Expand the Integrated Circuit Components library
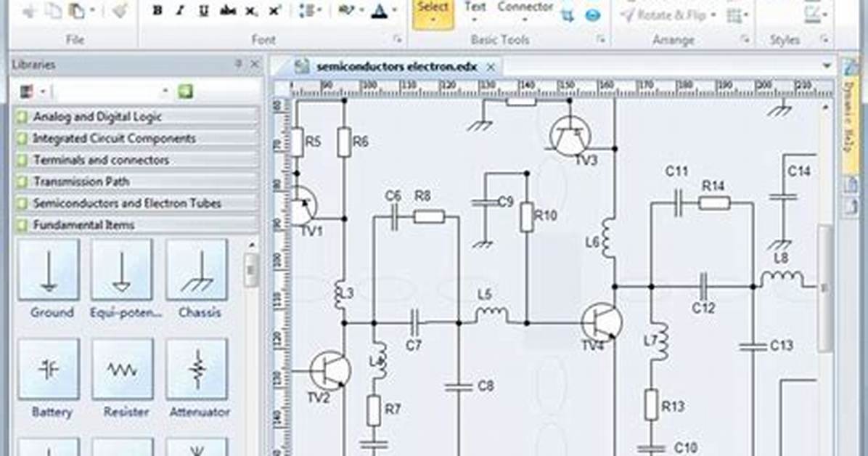 (136, 139)
